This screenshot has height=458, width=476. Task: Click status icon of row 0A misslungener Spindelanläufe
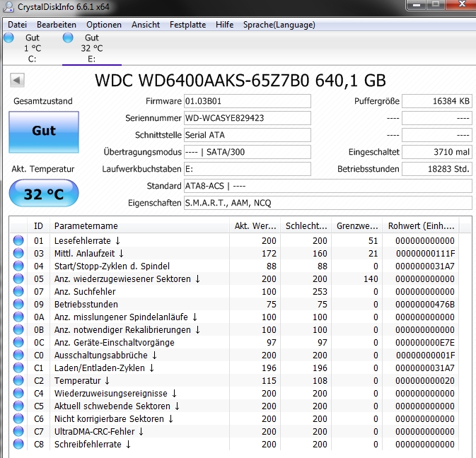pyautogui.click(x=18, y=317)
